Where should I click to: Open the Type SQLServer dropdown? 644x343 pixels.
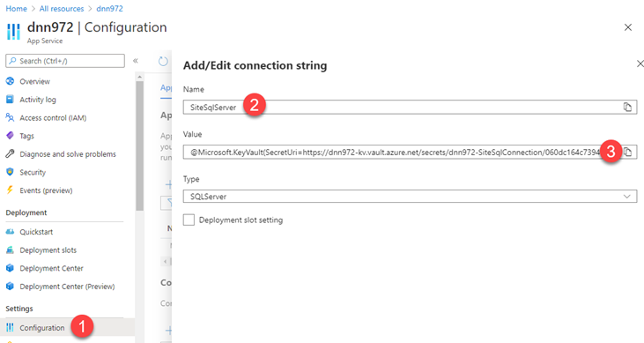point(410,196)
